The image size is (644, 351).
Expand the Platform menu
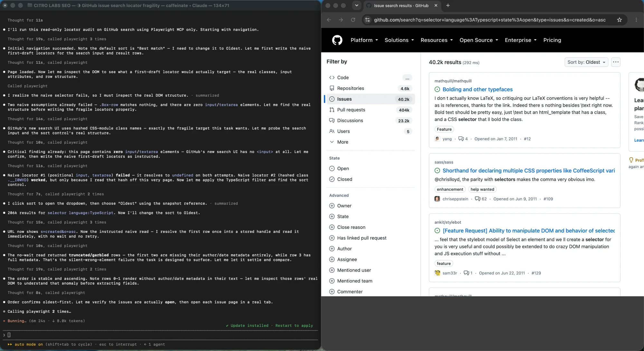pos(364,40)
